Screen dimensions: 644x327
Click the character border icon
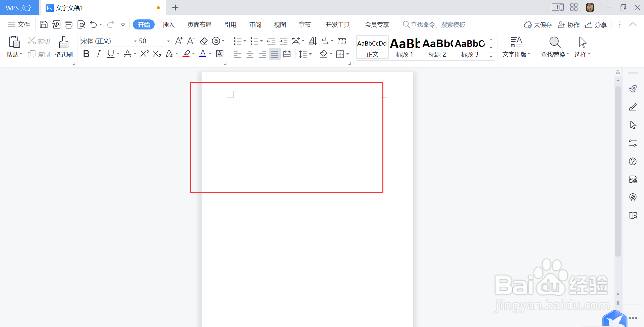pos(220,54)
